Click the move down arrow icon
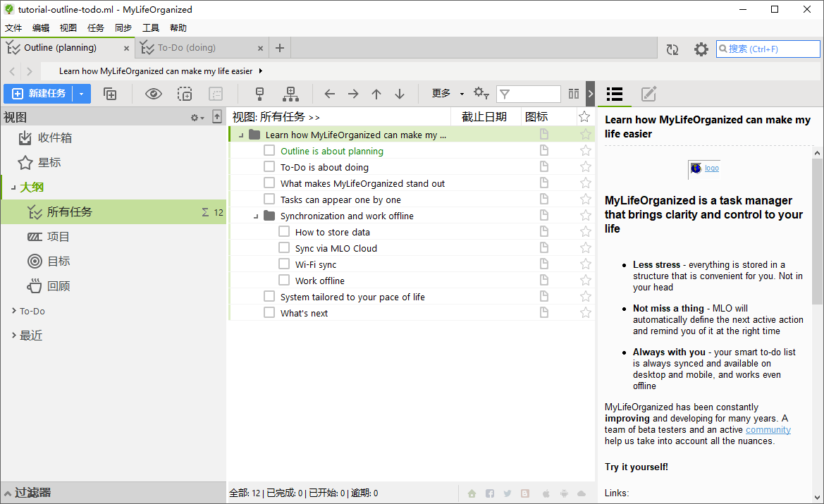 [x=400, y=94]
